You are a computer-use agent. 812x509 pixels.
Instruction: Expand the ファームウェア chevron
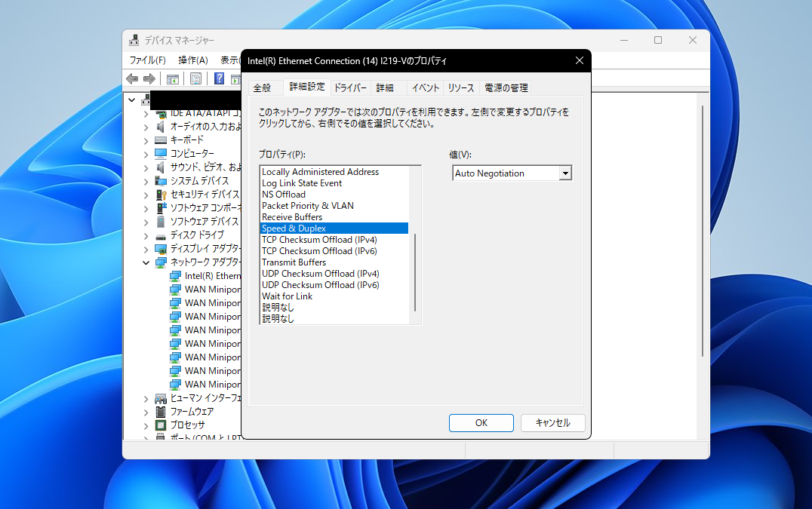click(146, 412)
